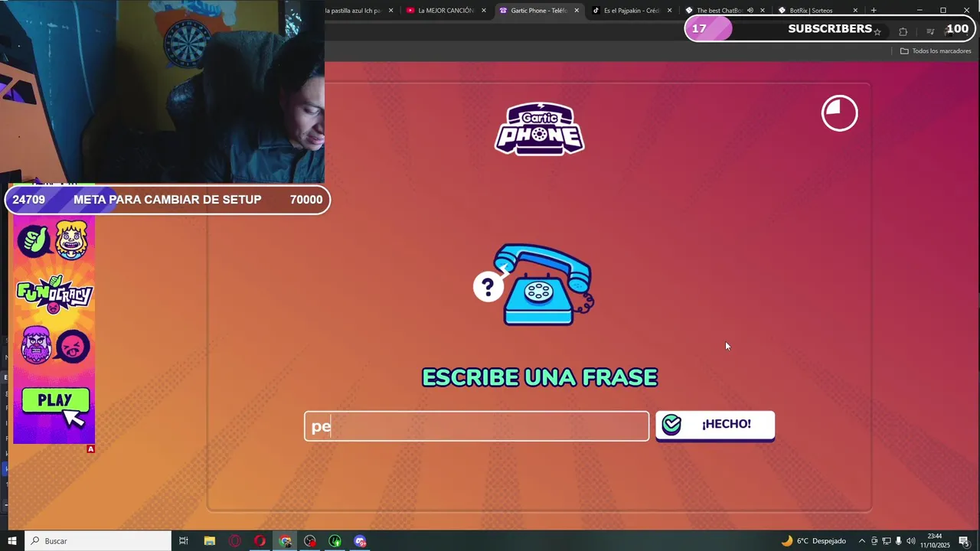Open Chrome from taskbar
Image resolution: width=980 pixels, height=551 pixels.
click(x=285, y=541)
